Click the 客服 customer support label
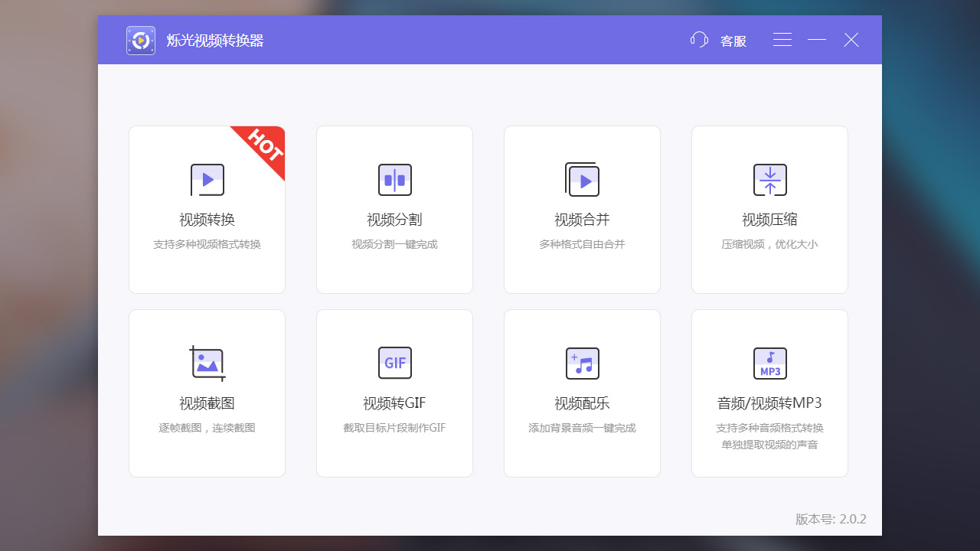Viewport: 980px width, 551px height. (732, 41)
